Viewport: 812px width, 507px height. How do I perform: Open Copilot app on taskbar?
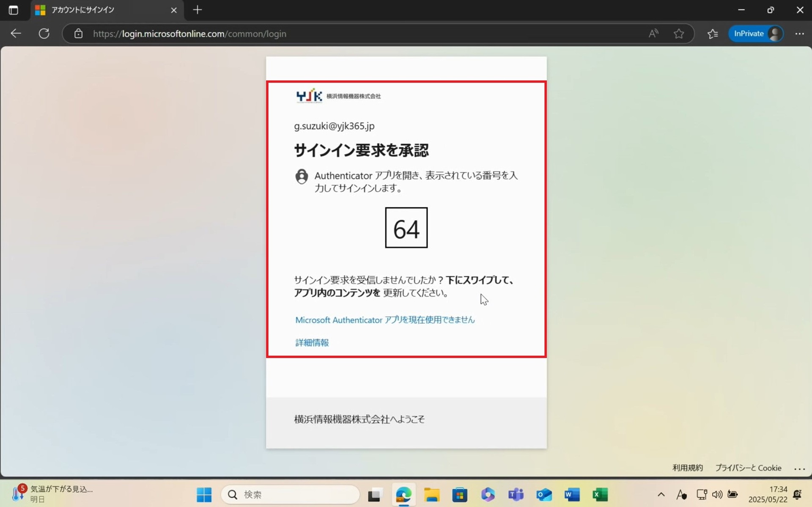coord(488,494)
